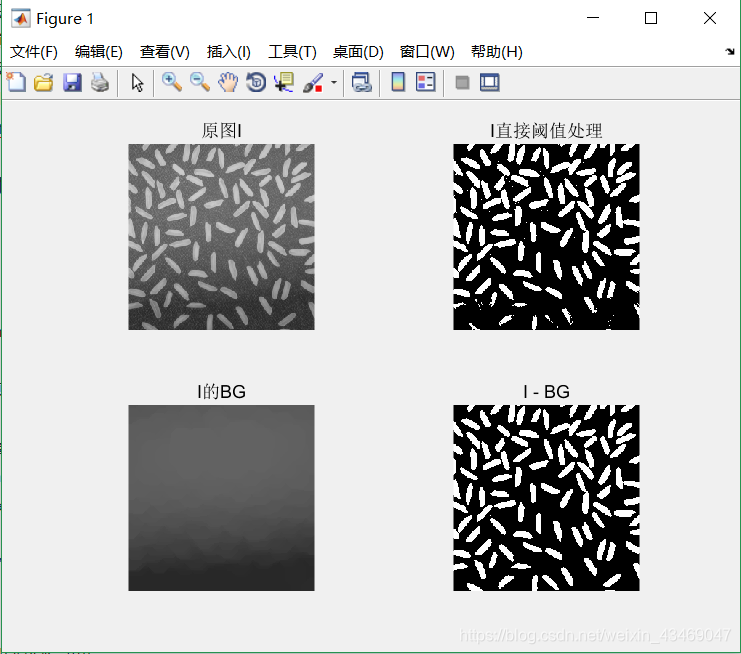Click the I - BG result image
Viewport: 741px width, 654px height.
click(546, 498)
